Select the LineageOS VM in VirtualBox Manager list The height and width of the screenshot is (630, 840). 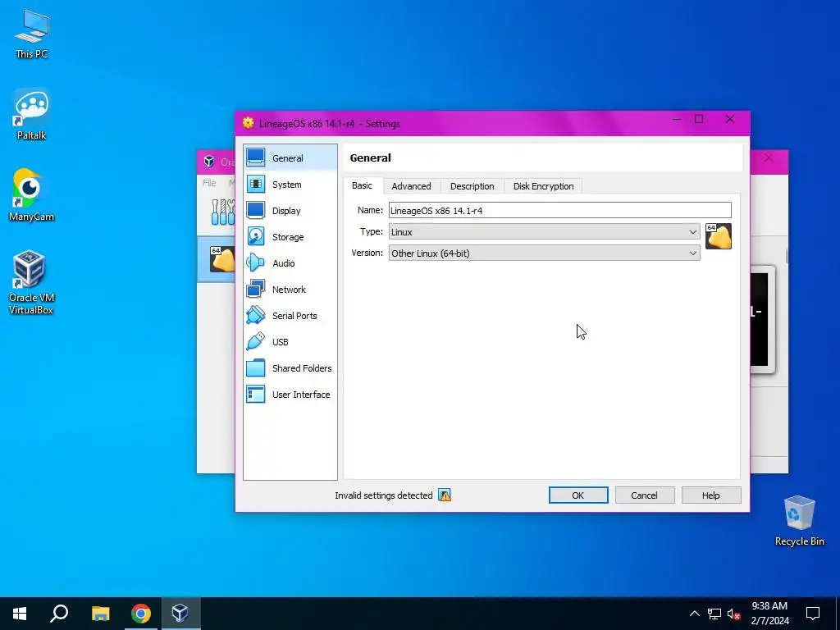click(x=217, y=259)
